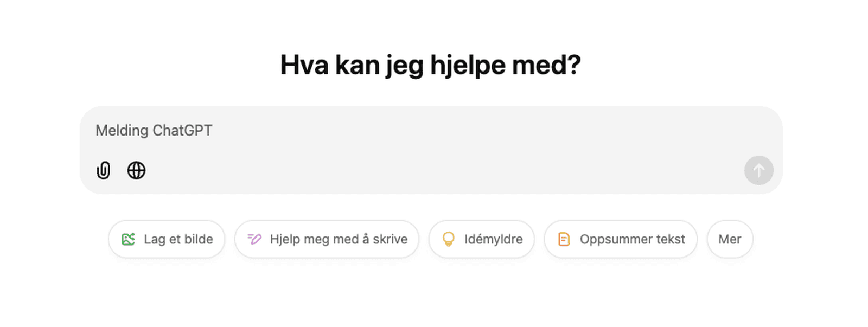The height and width of the screenshot is (327, 868).
Task: Click the "Melding ChatGPT" placeholder text
Action: pyautogui.click(x=154, y=131)
